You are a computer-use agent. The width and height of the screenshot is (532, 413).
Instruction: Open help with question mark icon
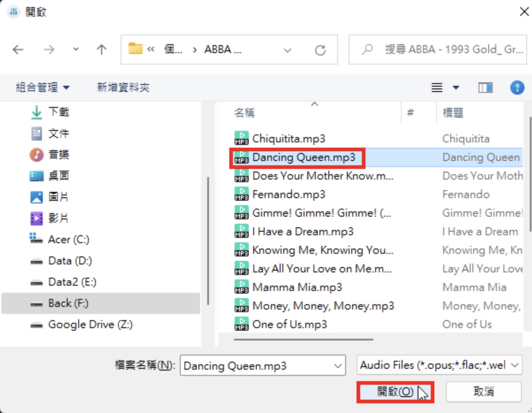coord(517,88)
